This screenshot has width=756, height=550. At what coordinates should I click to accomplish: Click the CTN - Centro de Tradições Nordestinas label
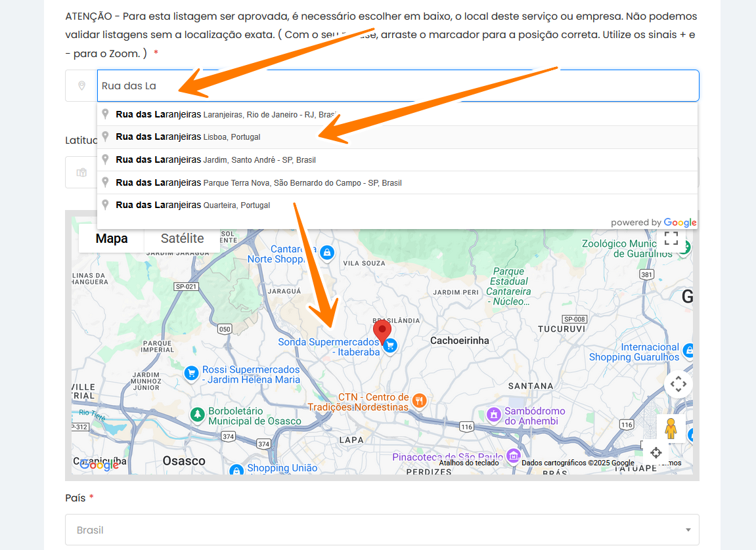pyautogui.click(x=358, y=402)
